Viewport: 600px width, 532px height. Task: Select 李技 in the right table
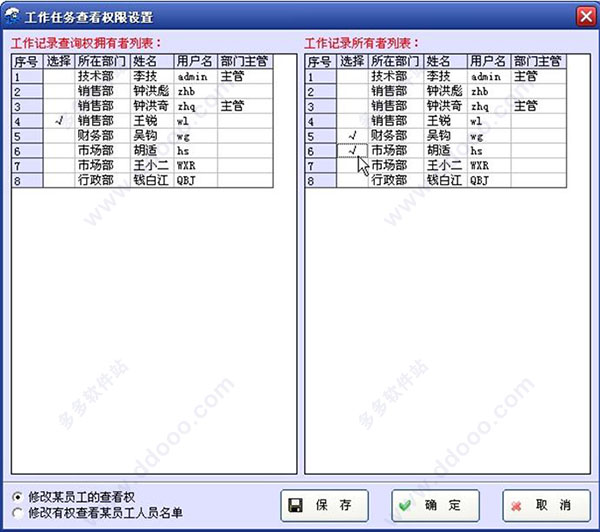tap(445, 77)
